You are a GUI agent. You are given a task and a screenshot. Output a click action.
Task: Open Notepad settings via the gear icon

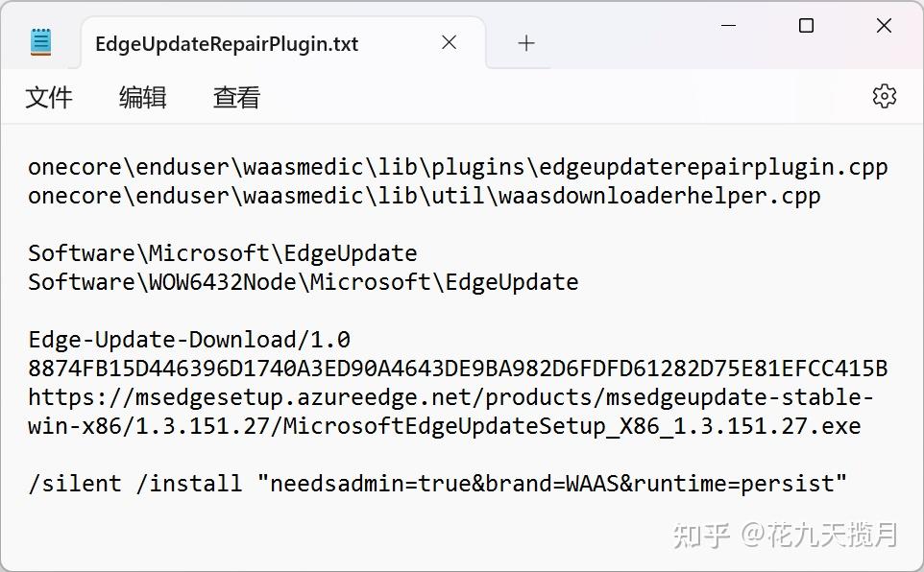click(x=884, y=96)
